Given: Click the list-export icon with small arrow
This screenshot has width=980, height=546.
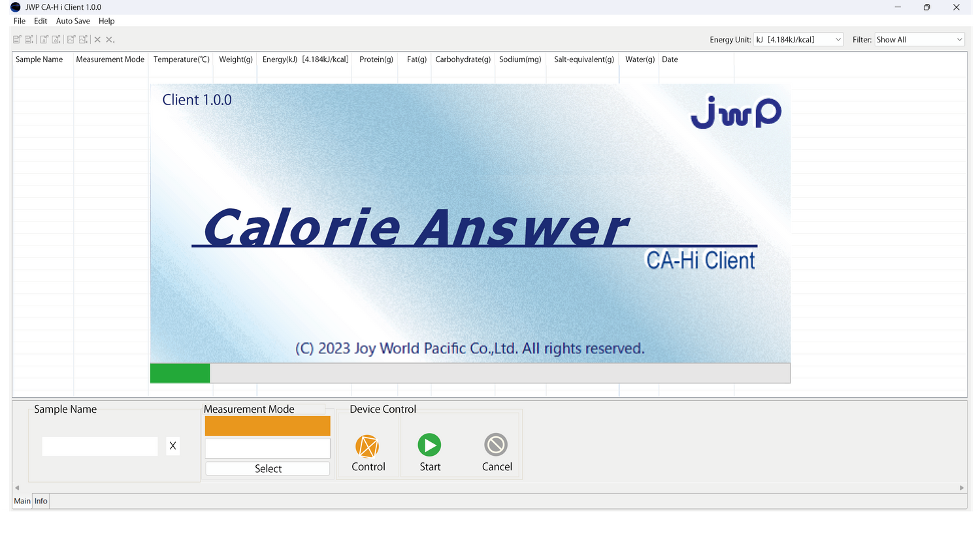Looking at the screenshot, I should coord(29,40).
